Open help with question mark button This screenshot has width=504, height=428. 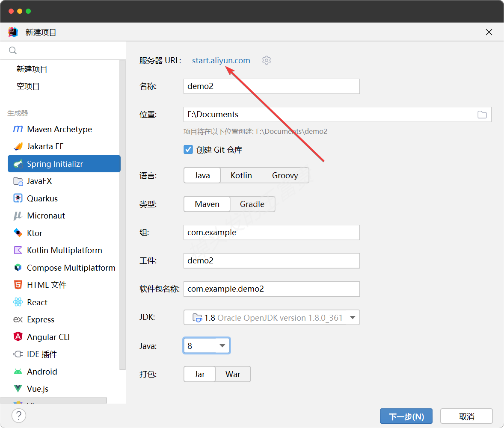(19, 416)
